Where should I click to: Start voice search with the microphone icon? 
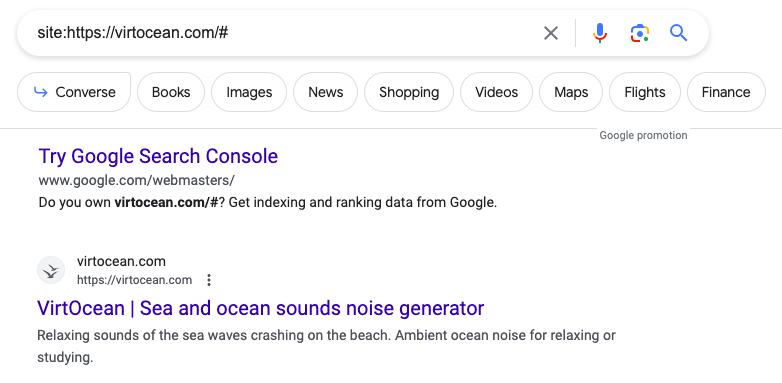(x=600, y=33)
